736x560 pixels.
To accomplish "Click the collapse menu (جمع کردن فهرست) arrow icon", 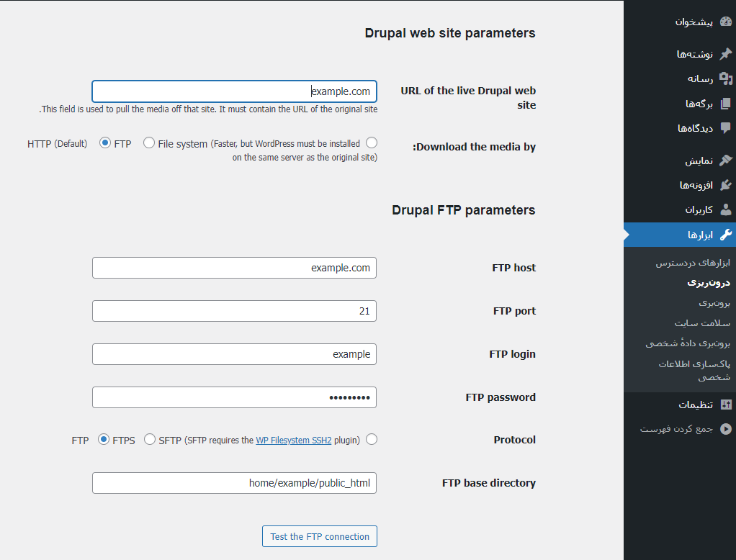I will click(726, 429).
